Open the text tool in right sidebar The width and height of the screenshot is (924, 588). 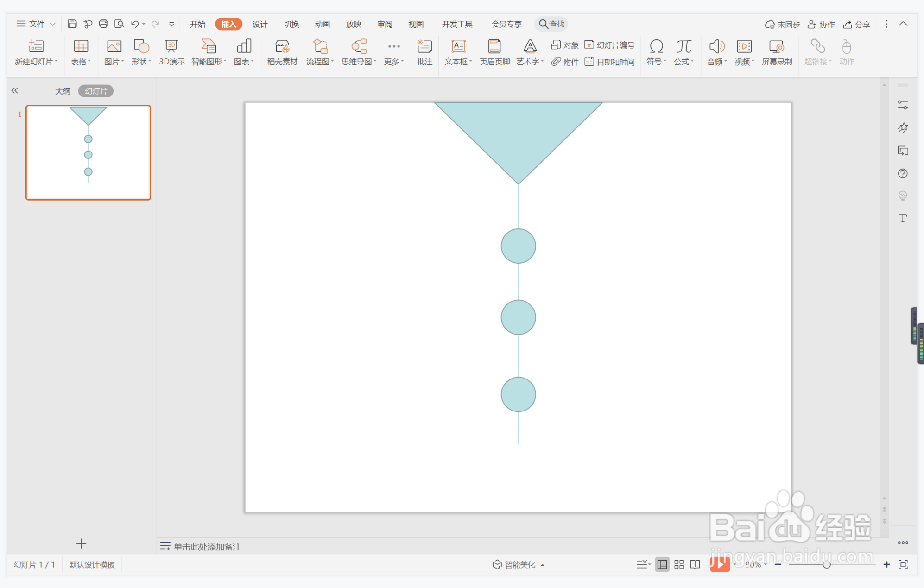point(902,218)
